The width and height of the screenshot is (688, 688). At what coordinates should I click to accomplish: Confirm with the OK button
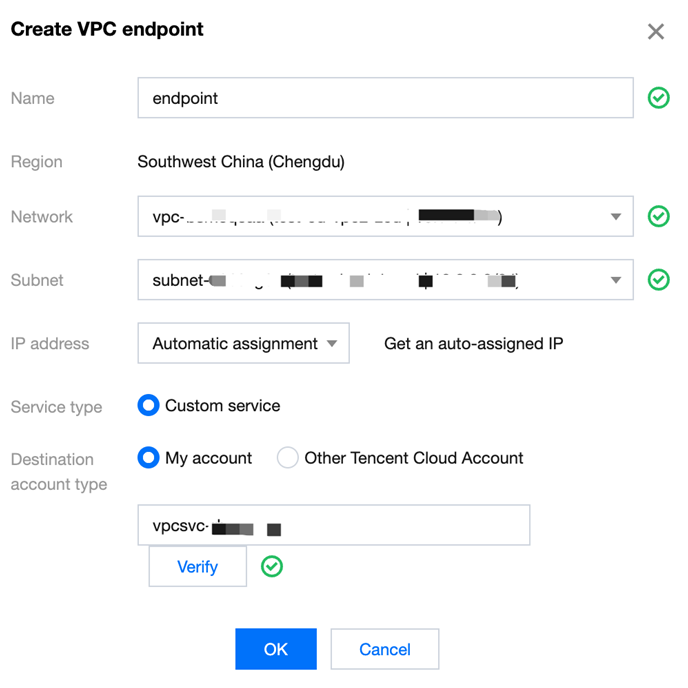tap(276, 649)
